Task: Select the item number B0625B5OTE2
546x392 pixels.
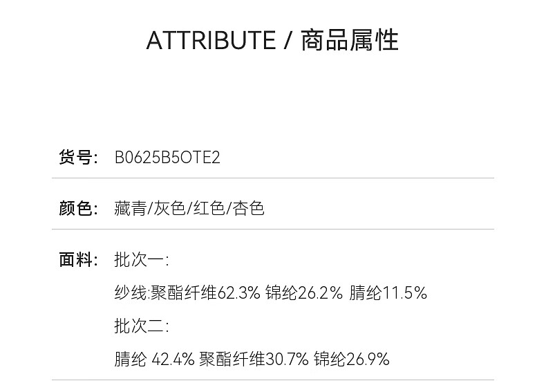Action: (x=167, y=158)
